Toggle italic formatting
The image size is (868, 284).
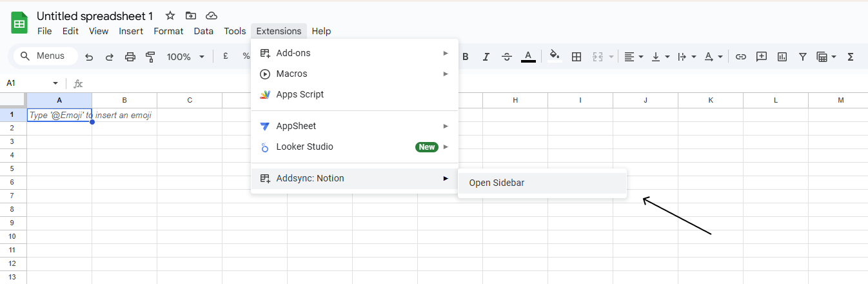point(486,57)
